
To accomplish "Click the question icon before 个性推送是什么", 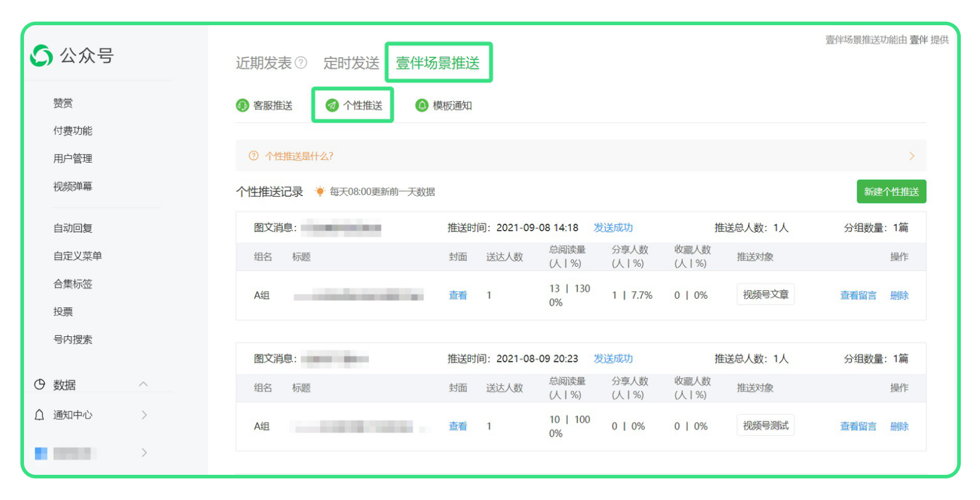I will pos(254,156).
